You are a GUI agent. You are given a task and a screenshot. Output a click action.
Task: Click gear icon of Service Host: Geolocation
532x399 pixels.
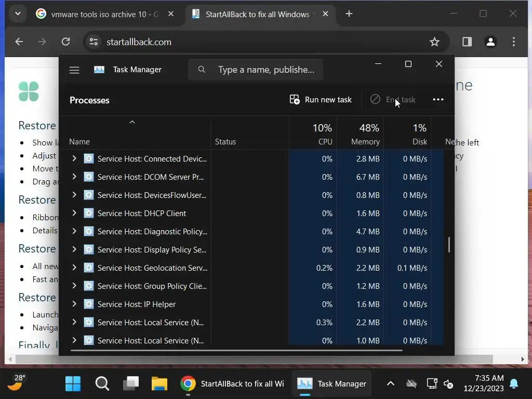(88, 268)
